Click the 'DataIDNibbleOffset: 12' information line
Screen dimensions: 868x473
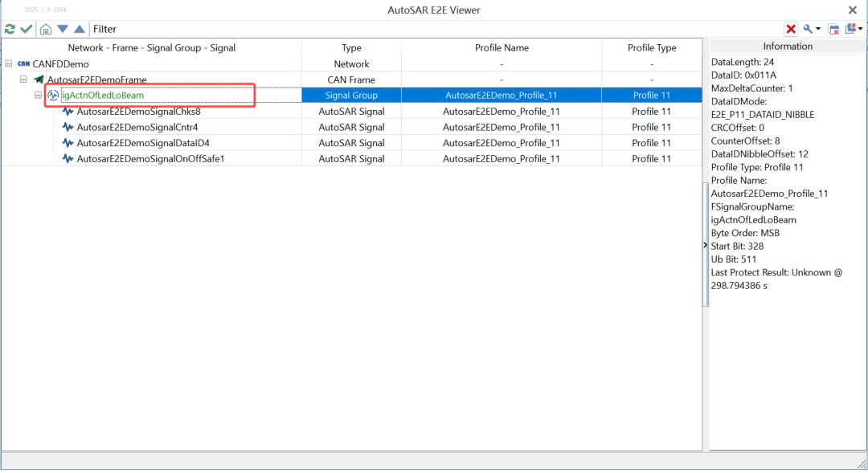point(759,154)
